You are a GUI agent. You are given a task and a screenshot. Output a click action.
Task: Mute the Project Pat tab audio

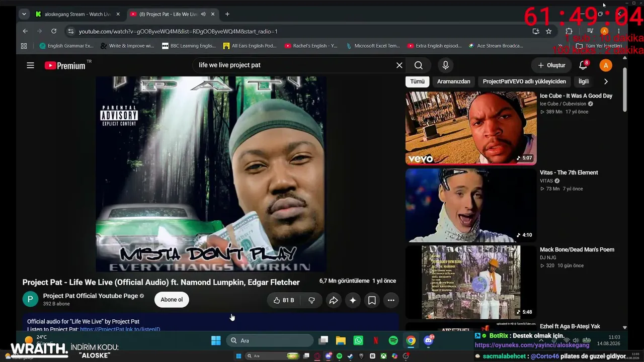click(x=203, y=14)
